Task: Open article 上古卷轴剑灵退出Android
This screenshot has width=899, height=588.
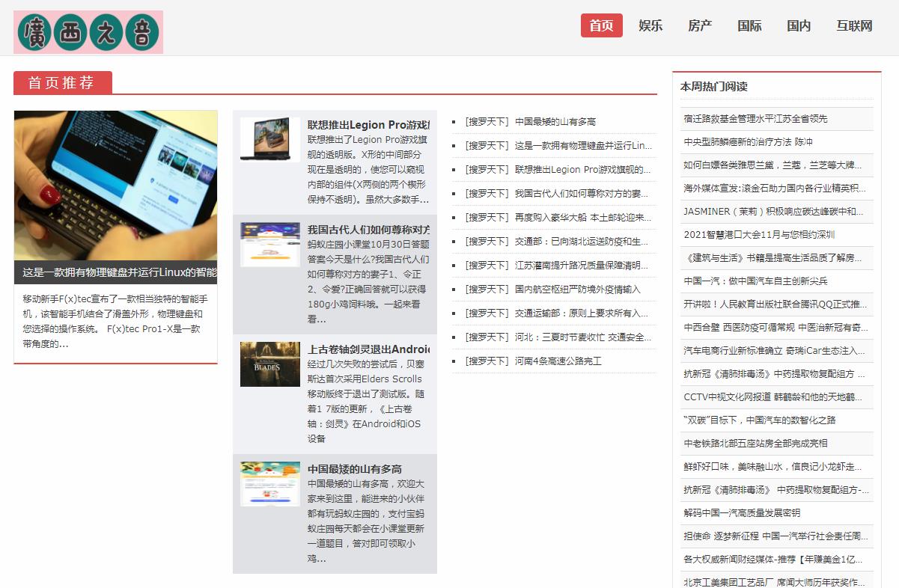Action: click(x=368, y=349)
